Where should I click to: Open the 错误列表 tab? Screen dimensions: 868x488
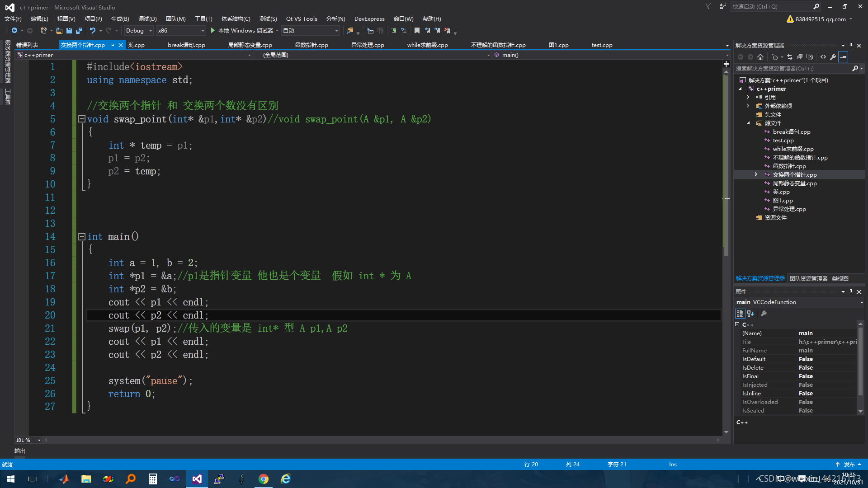pyautogui.click(x=27, y=45)
